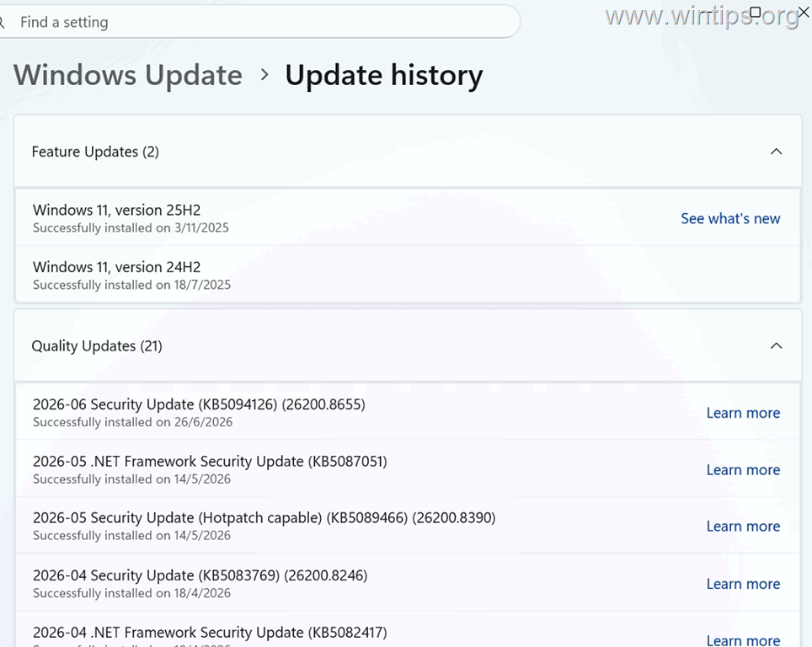Close the Settings window
The height and width of the screenshot is (647, 812).
click(804, 12)
